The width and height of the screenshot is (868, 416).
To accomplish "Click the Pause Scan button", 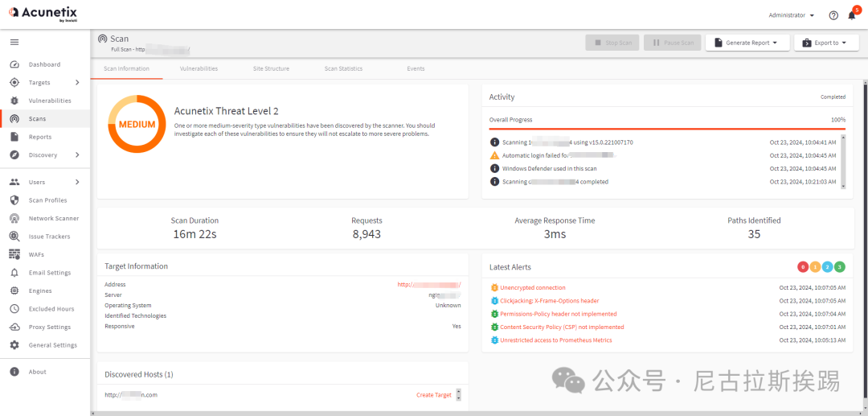I will (x=673, y=43).
